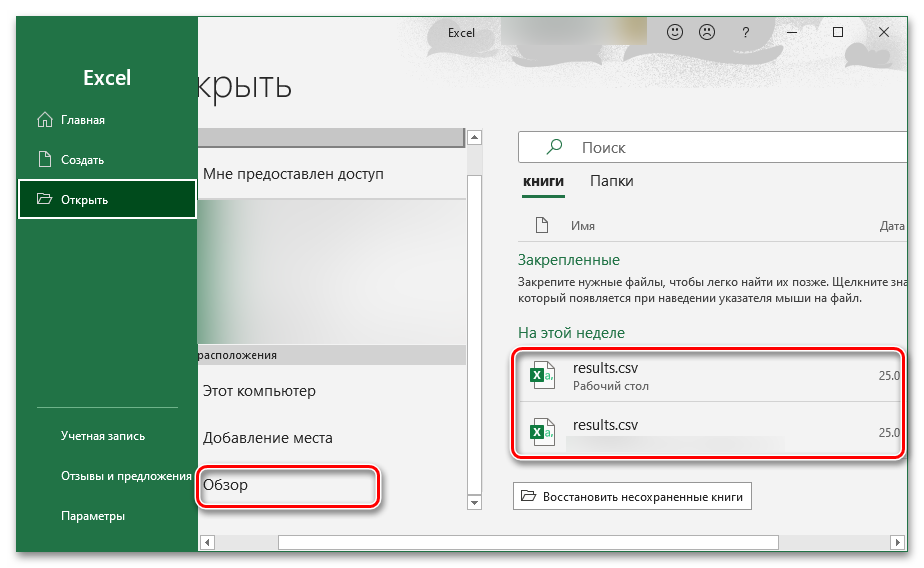Click the sad frown feedback icon
This screenshot has height=568, width=924.
[707, 32]
